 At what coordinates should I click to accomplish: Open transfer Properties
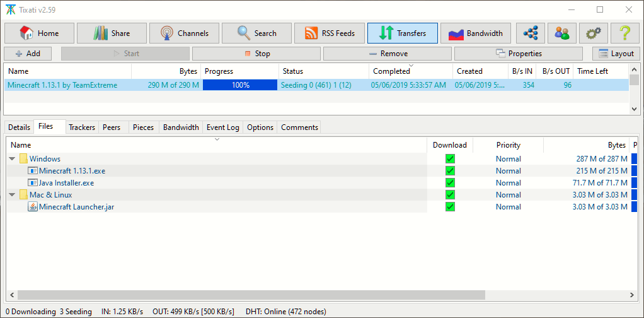519,54
